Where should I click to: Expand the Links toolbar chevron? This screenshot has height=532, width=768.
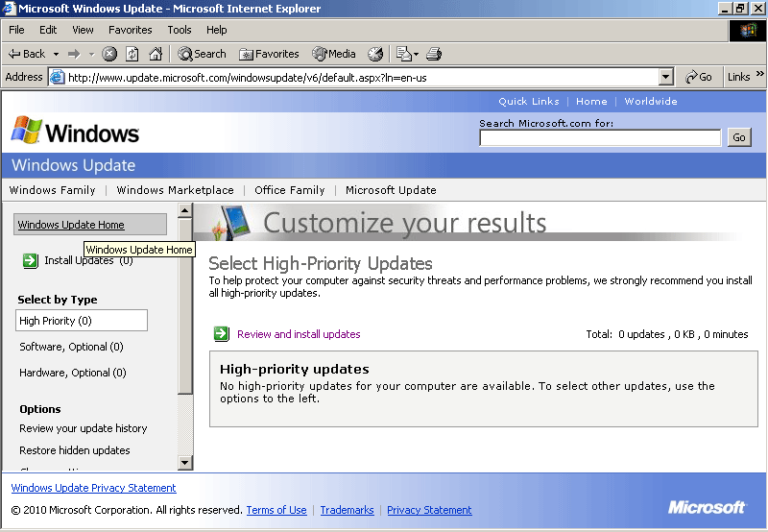759,74
